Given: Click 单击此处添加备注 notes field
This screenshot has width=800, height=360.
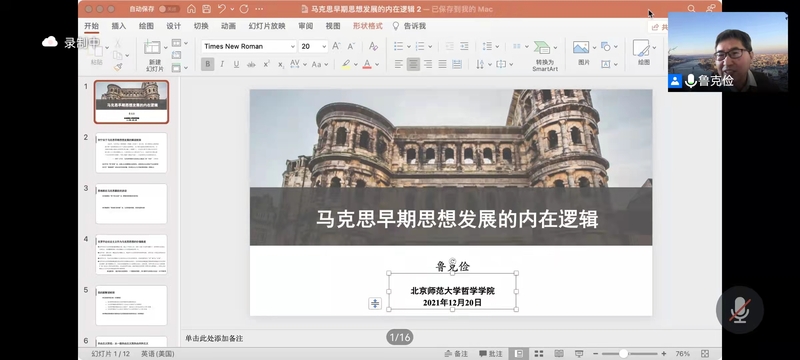Looking at the screenshot, I should 214,338.
